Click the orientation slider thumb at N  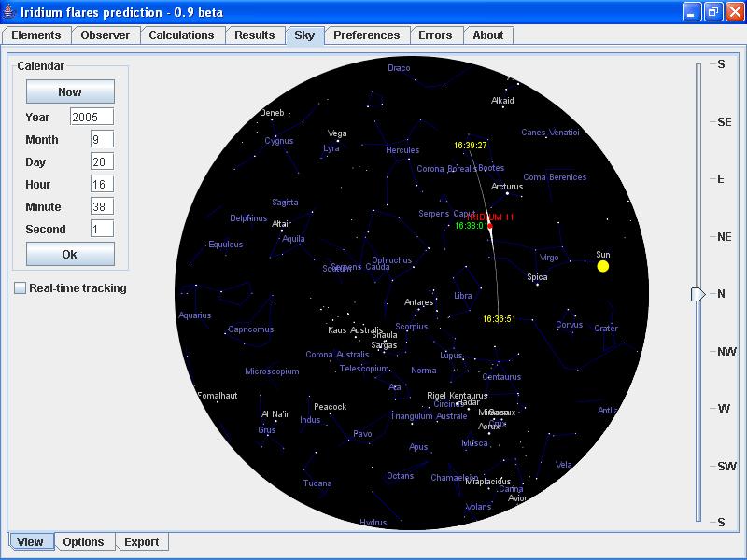coord(698,294)
